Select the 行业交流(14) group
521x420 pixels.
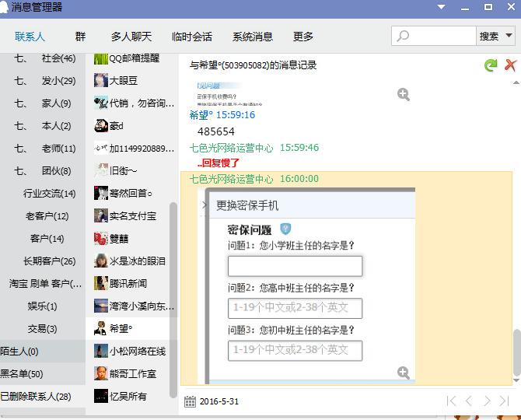(x=43, y=194)
